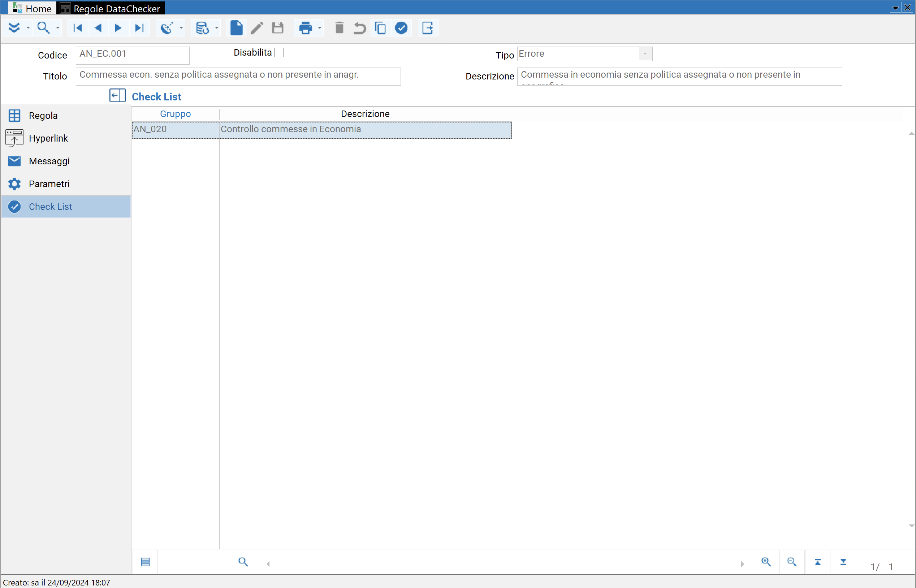916x588 pixels.
Task: Click the horizontal scrollbar's right arrow
Action: [x=742, y=564]
